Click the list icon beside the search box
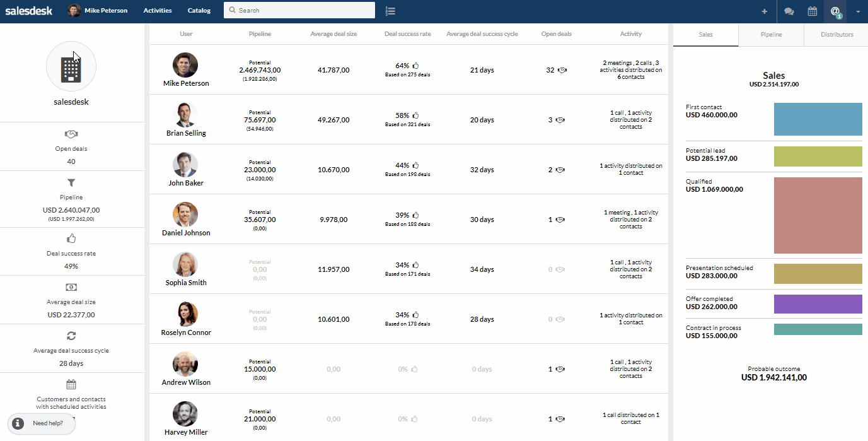 click(390, 11)
